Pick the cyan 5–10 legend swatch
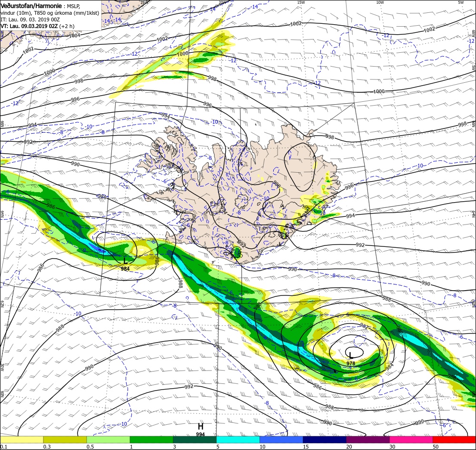Viewport: 476px width, 450px height. 238,440
